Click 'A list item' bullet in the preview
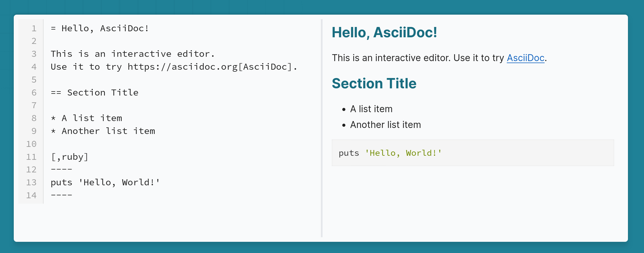 [371, 109]
